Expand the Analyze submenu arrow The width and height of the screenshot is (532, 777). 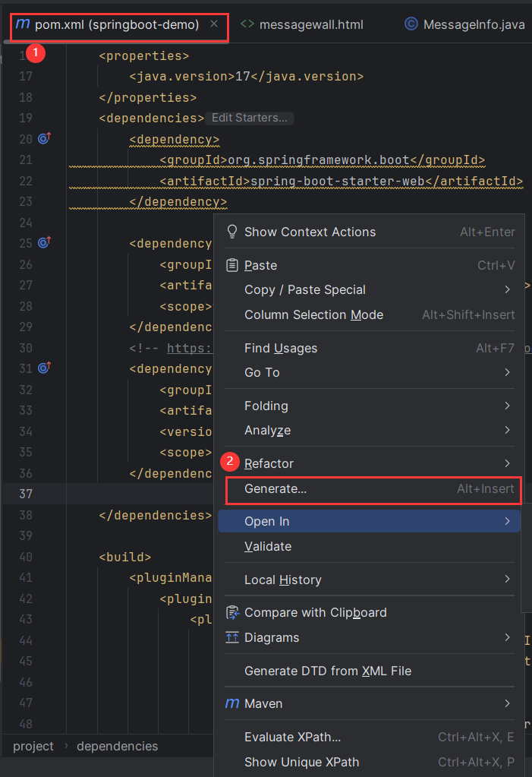pyautogui.click(x=507, y=430)
